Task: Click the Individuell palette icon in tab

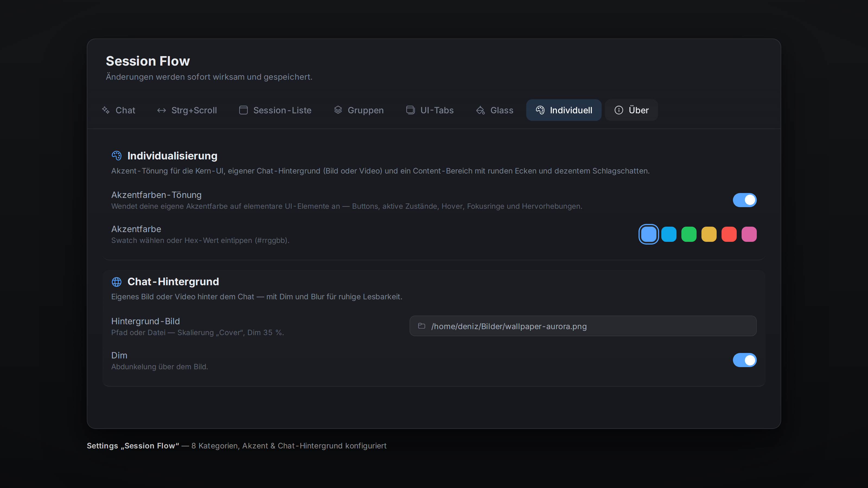Action: 540,110
